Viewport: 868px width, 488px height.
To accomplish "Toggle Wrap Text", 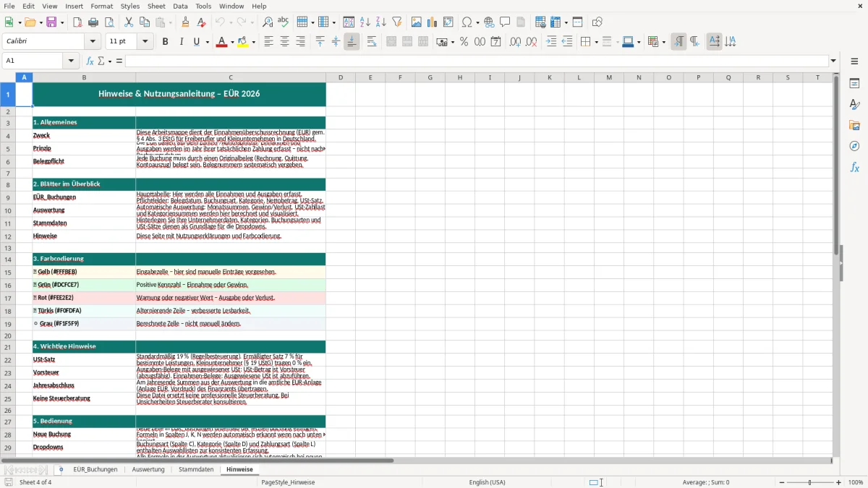I will point(372,42).
